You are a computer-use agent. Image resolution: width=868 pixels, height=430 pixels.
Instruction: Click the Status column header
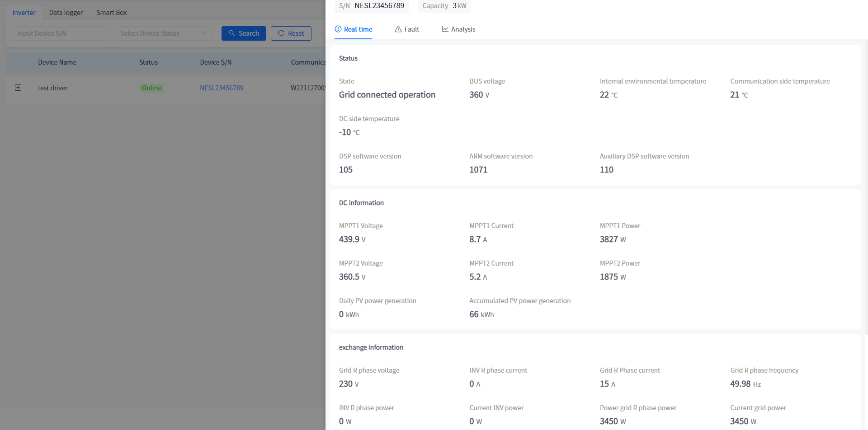(x=148, y=62)
